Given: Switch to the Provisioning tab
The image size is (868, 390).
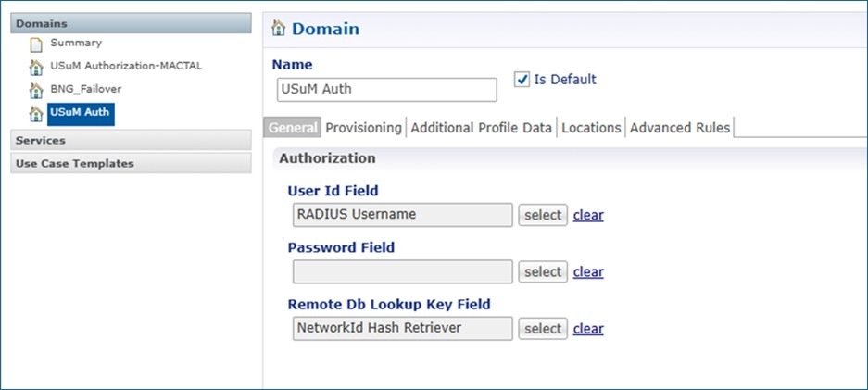Looking at the screenshot, I should [363, 128].
